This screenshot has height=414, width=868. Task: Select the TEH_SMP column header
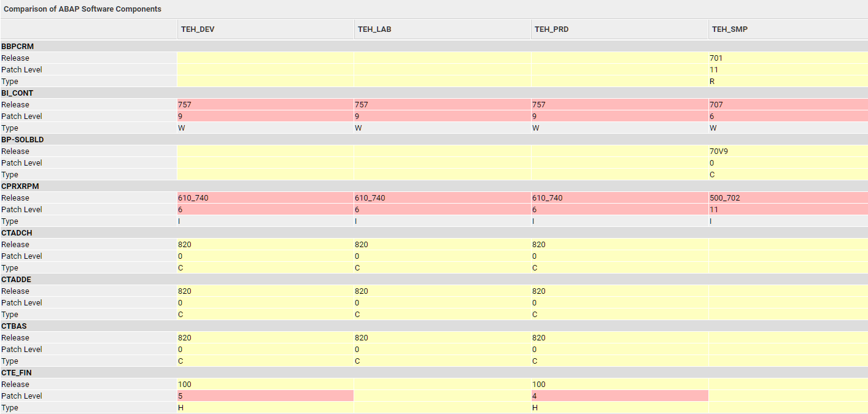tap(729, 29)
